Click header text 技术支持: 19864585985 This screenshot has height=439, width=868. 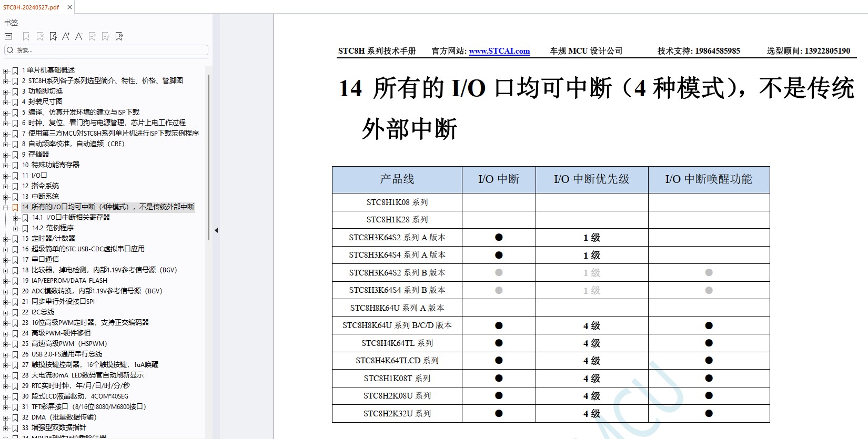pyautogui.click(x=699, y=51)
